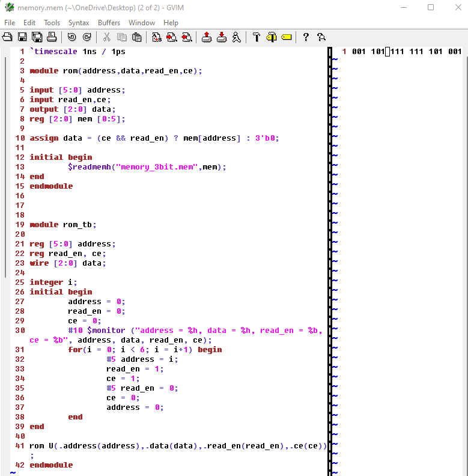The image size is (468, 476).
Task: Open the Tools menu
Action: click(x=52, y=23)
